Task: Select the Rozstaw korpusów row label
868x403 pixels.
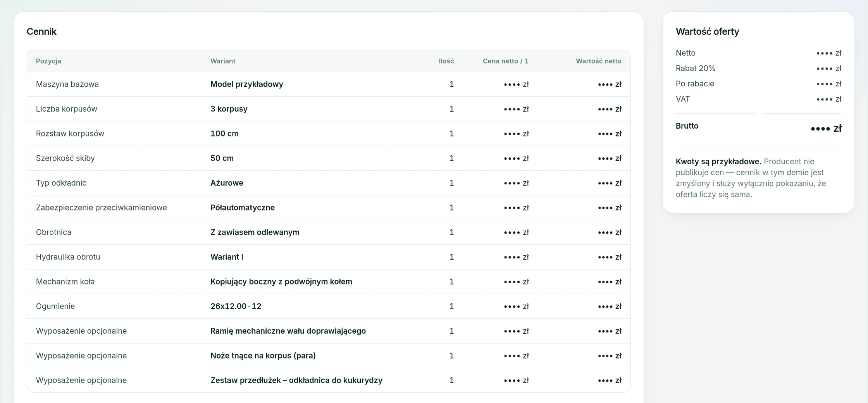Action: click(x=70, y=133)
